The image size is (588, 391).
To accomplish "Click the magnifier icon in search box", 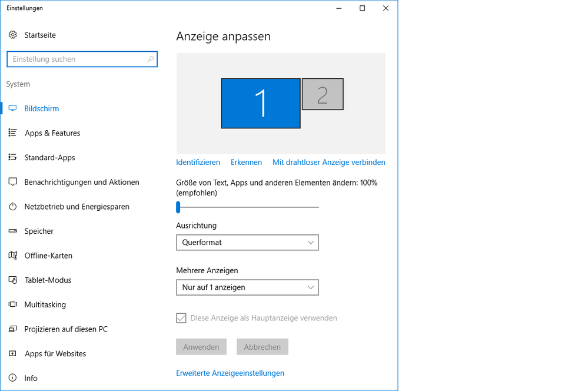I will coord(151,59).
